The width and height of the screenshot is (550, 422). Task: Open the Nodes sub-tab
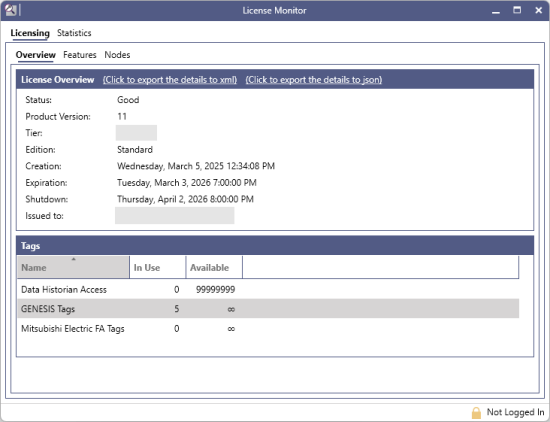117,55
